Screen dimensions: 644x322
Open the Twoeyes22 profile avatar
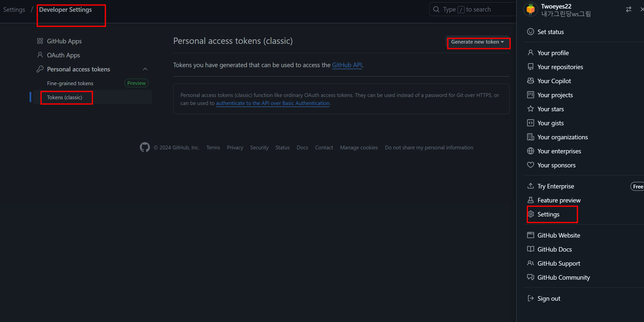(531, 10)
